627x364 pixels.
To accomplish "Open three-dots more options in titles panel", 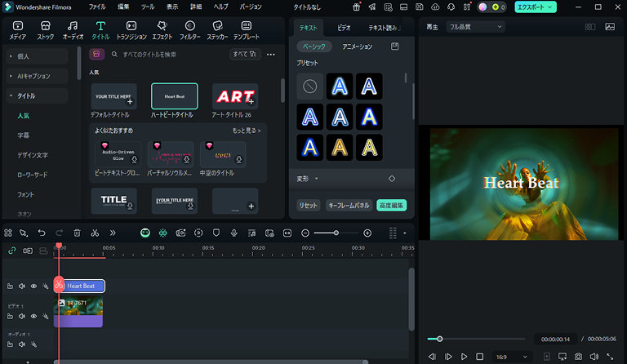I will coord(271,55).
